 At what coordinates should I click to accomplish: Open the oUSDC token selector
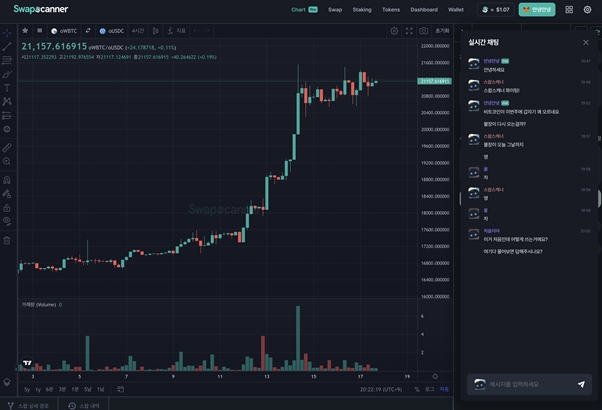pos(111,31)
